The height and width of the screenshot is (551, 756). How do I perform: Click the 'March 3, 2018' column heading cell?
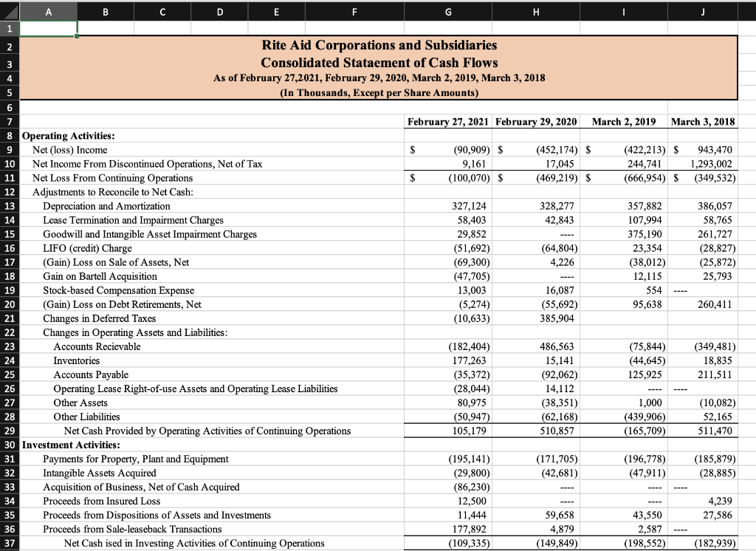point(703,122)
